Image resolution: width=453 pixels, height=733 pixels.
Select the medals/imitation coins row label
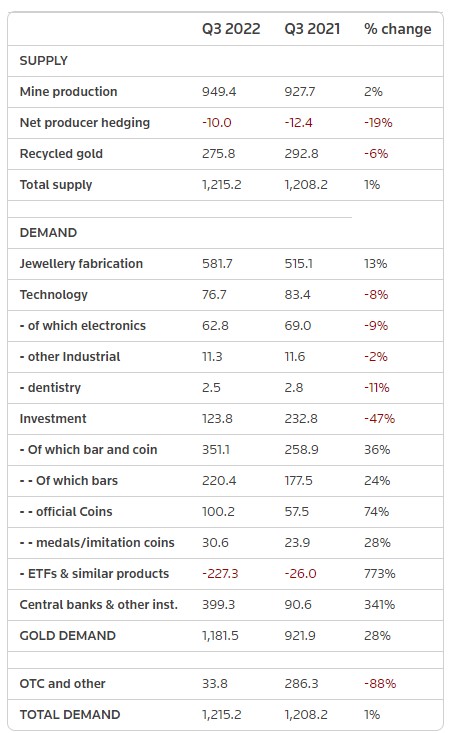click(x=97, y=542)
